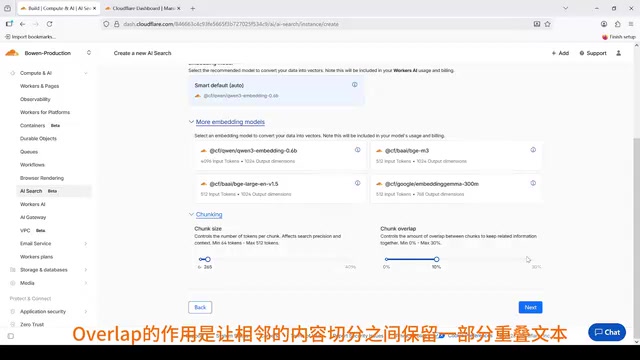Open the browser account icon
This screenshot has width=640, height=360.
click(604, 24)
